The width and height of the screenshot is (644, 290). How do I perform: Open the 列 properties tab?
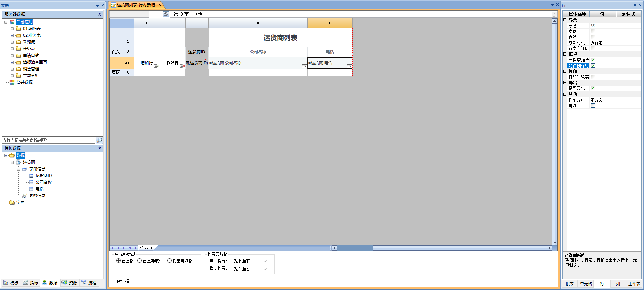click(x=618, y=284)
